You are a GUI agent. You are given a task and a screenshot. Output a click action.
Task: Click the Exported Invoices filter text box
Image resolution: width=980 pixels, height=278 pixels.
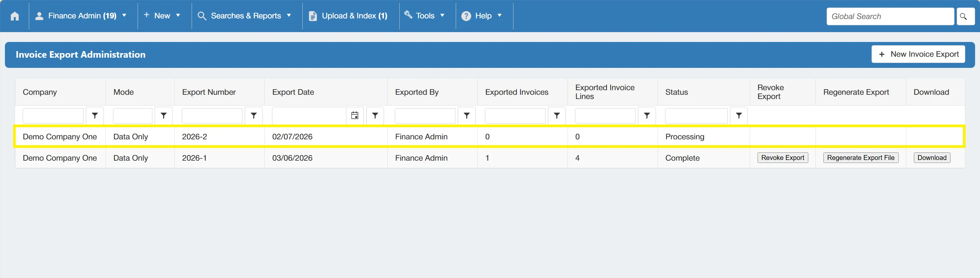515,116
